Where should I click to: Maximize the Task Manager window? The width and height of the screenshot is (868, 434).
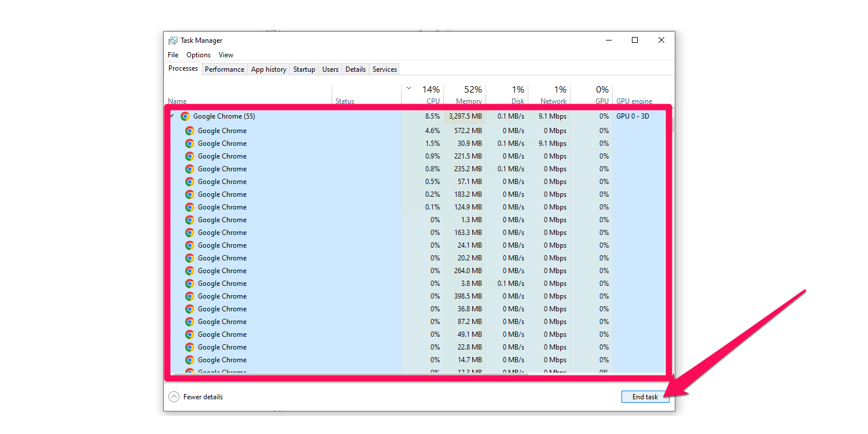click(x=635, y=40)
